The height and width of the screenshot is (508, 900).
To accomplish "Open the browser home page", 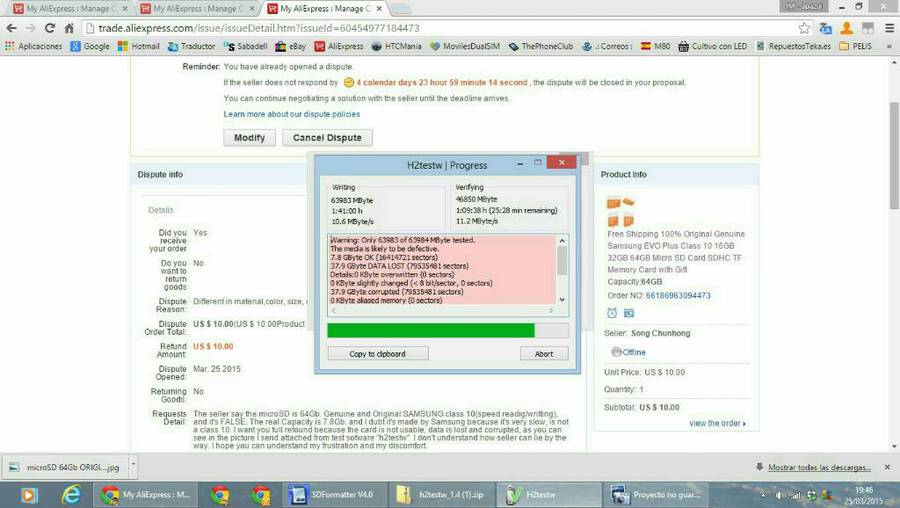I will (x=69, y=28).
